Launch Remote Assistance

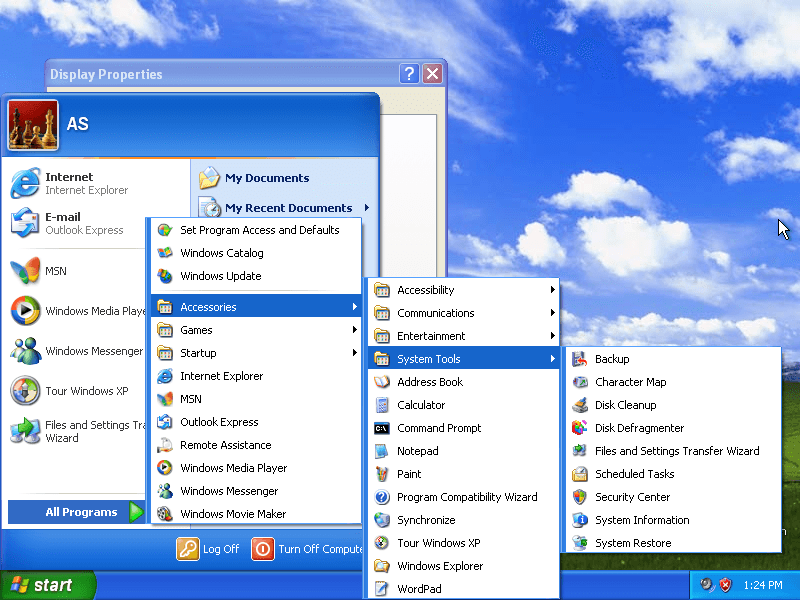point(256,444)
